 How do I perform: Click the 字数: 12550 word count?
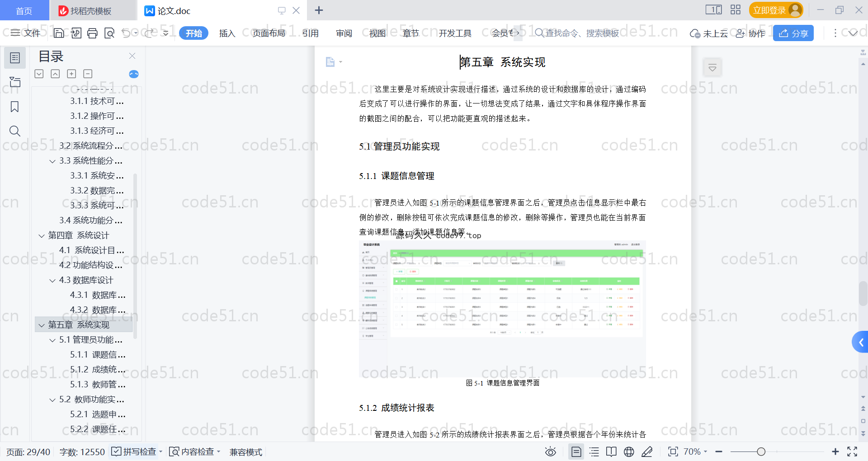[x=82, y=452]
